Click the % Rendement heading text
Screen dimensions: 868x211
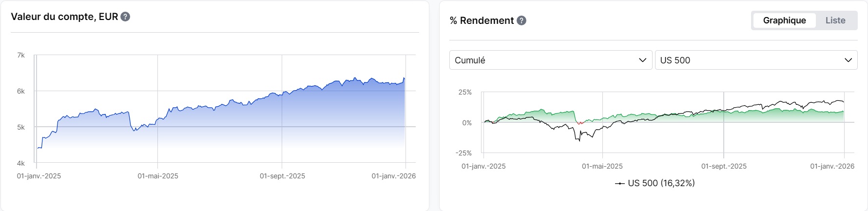point(482,20)
